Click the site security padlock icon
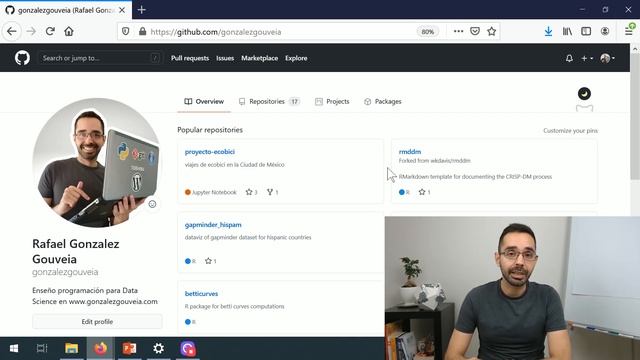This screenshot has height=360, width=640. coord(142,31)
